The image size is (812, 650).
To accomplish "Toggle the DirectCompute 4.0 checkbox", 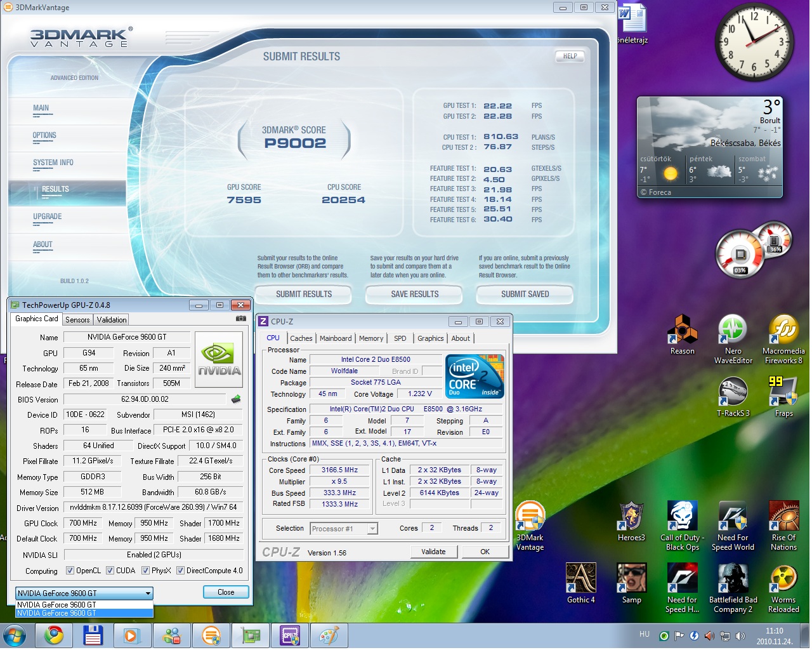I will pos(181,570).
